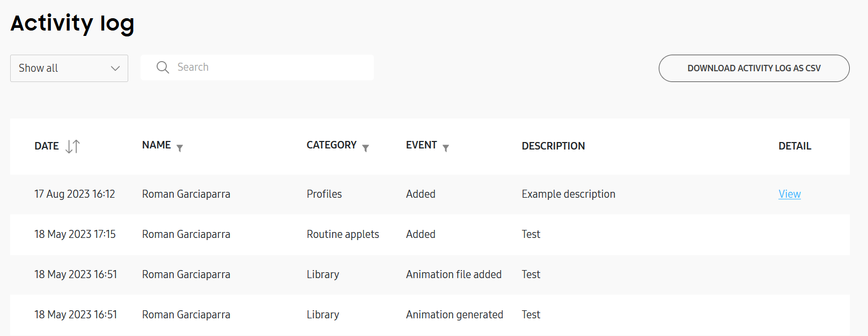This screenshot has height=336, width=868.
Task: Open the Name column filter icon
Action: (180, 148)
